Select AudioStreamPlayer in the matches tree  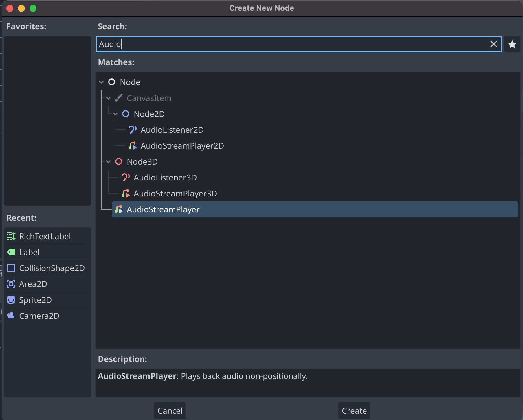pyautogui.click(x=163, y=209)
